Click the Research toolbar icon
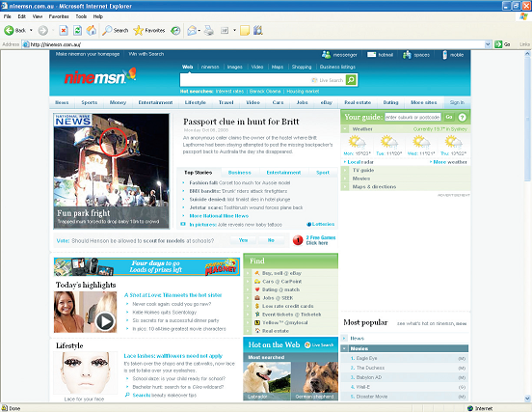 (258, 31)
